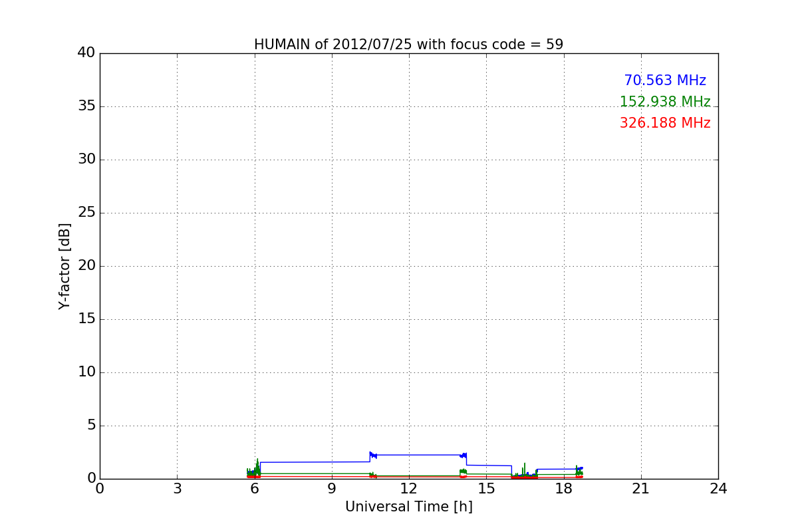Click the plot title 'HUMAIN of 2012/07/25 with focus code = 59'
Viewport: 798px width, 532px height.
coord(408,45)
